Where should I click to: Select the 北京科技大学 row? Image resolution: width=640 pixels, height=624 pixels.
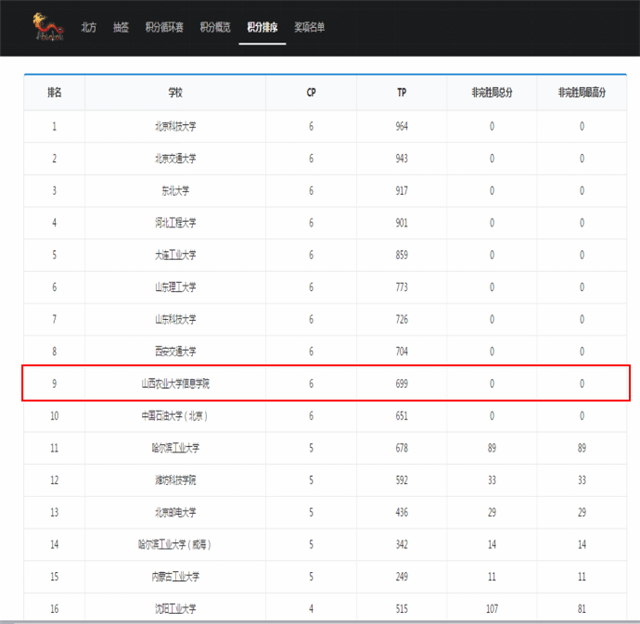[325, 127]
